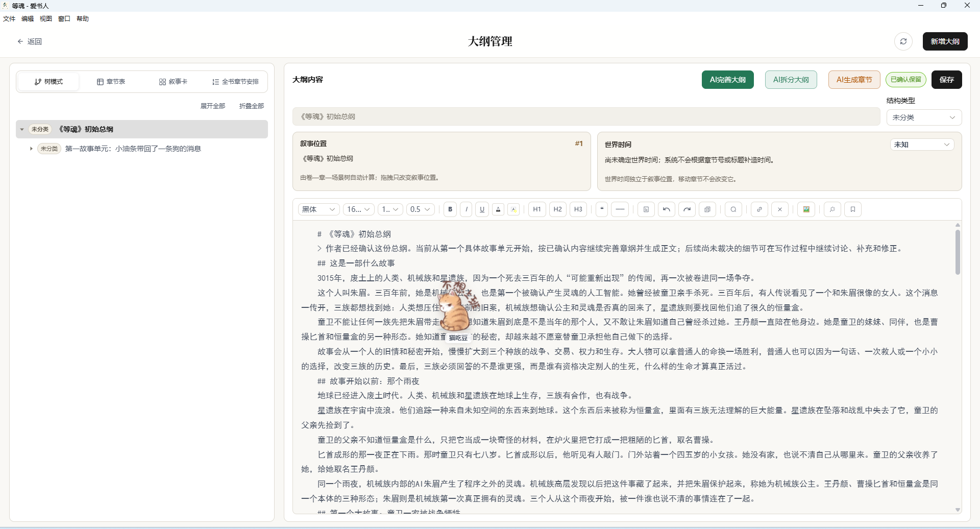Click the sparkle AI icon in toolbar
980x529 pixels.
click(x=832, y=209)
